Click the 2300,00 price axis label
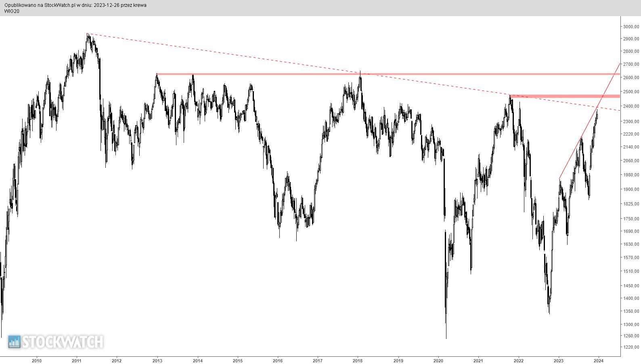Image resolution: width=641 pixels, height=364 pixels. click(631, 121)
